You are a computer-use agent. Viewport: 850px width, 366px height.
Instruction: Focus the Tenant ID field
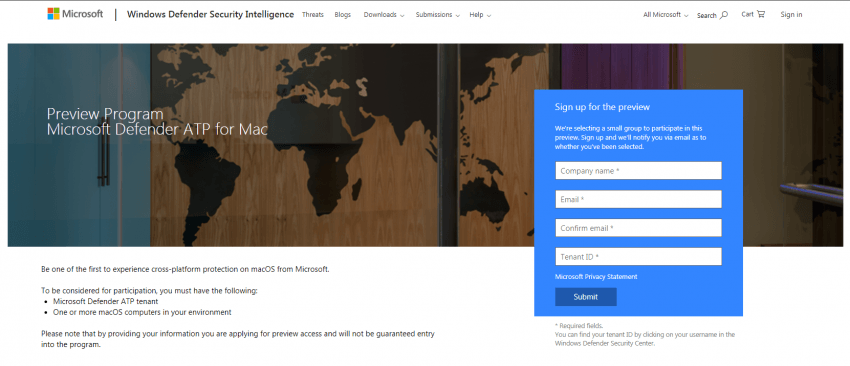[x=639, y=256]
